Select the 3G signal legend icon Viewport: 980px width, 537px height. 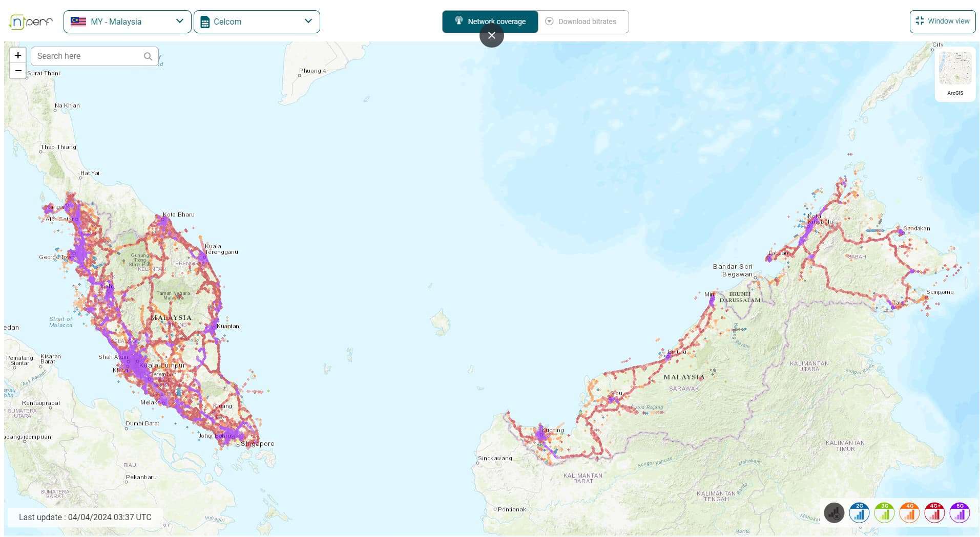click(884, 512)
